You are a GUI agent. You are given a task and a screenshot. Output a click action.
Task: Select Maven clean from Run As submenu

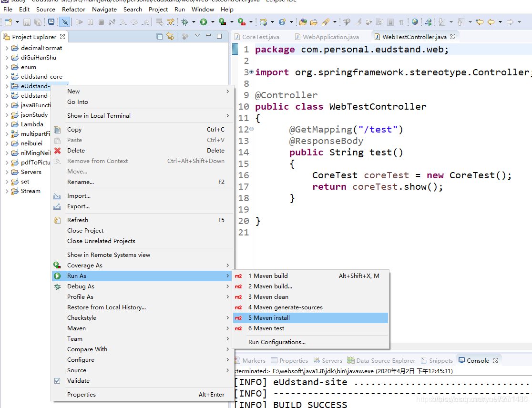point(310,297)
